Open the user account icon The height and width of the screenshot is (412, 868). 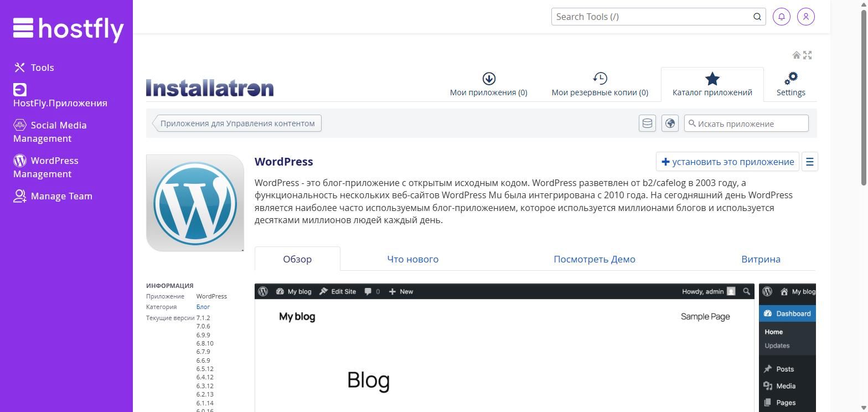coord(806,17)
